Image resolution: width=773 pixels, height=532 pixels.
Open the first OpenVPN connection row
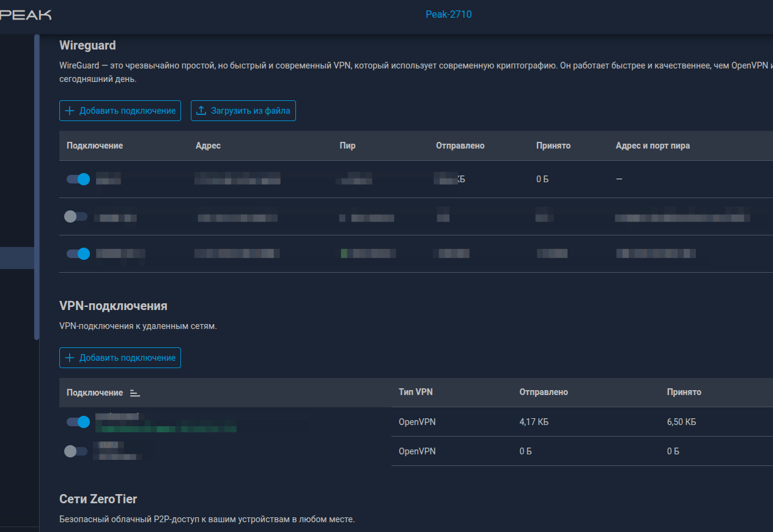[x=416, y=422]
